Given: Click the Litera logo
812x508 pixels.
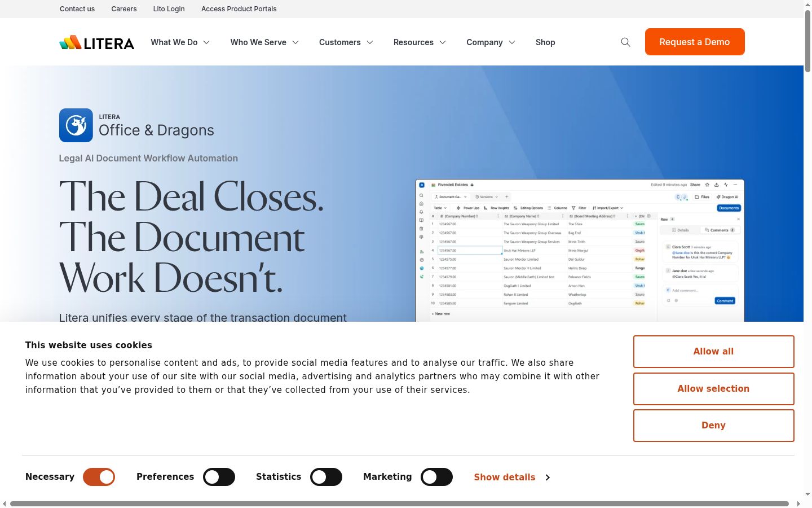Looking at the screenshot, I should 96,42.
